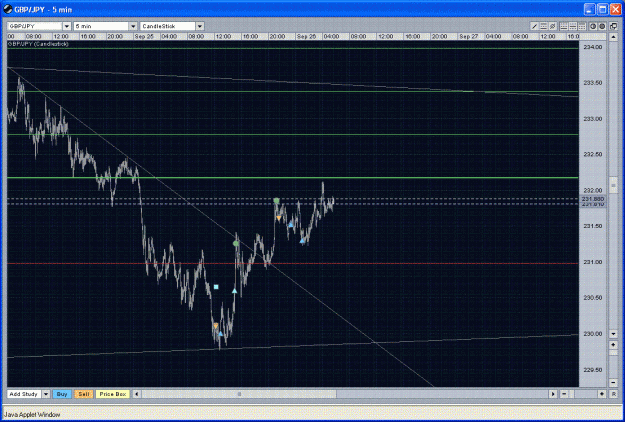Screen dimensions: 625x422
Task: Click the GBP/JPY symbol combo box field
Action: [35, 26]
